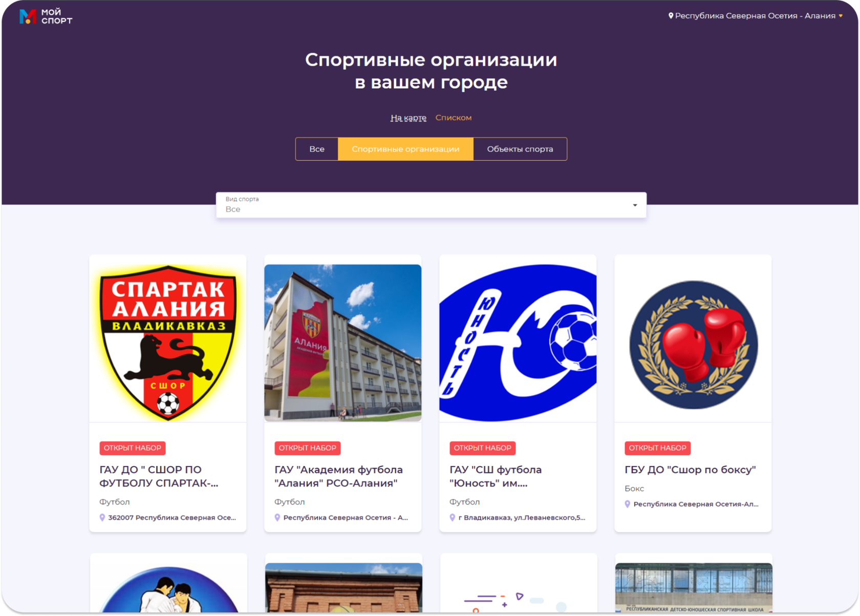The height and width of the screenshot is (616, 860).
Task: Select the Спортивные организации tab
Action: [x=405, y=149]
